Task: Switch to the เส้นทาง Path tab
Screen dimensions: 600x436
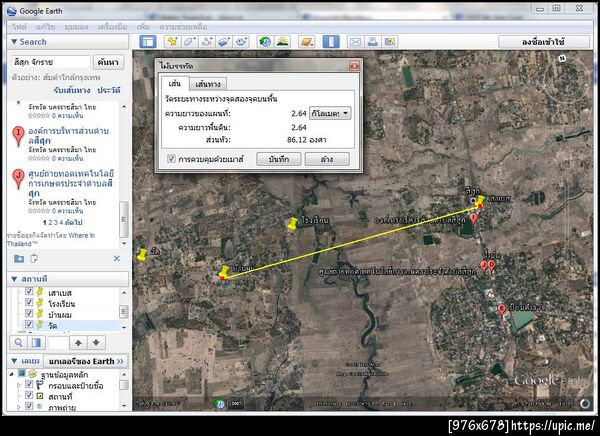Action: coord(208,84)
